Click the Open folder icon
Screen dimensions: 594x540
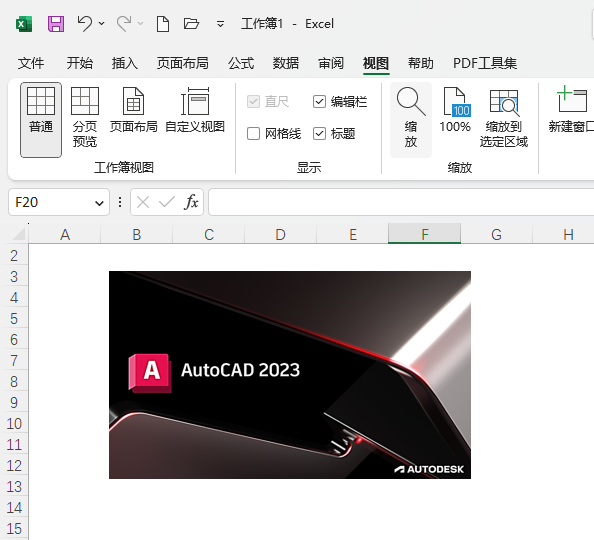(x=191, y=24)
